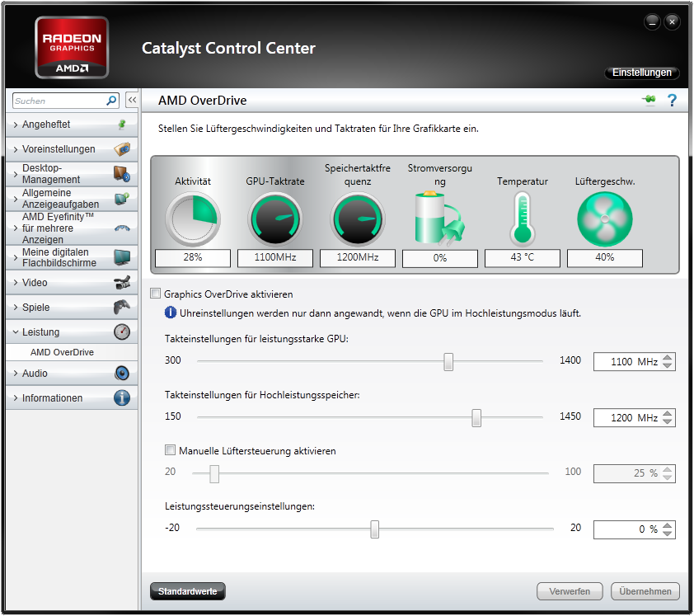Click the search magnifier icon
The height and width of the screenshot is (616, 694).
pos(111,101)
